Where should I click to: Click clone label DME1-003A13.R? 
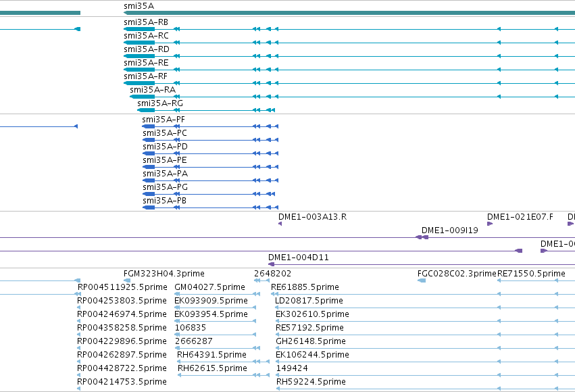tap(312, 217)
